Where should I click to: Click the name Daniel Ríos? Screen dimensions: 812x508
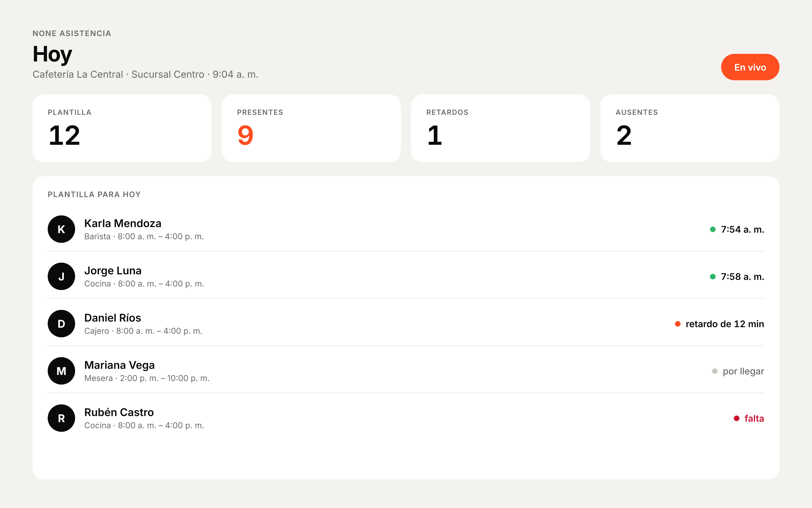tap(113, 318)
